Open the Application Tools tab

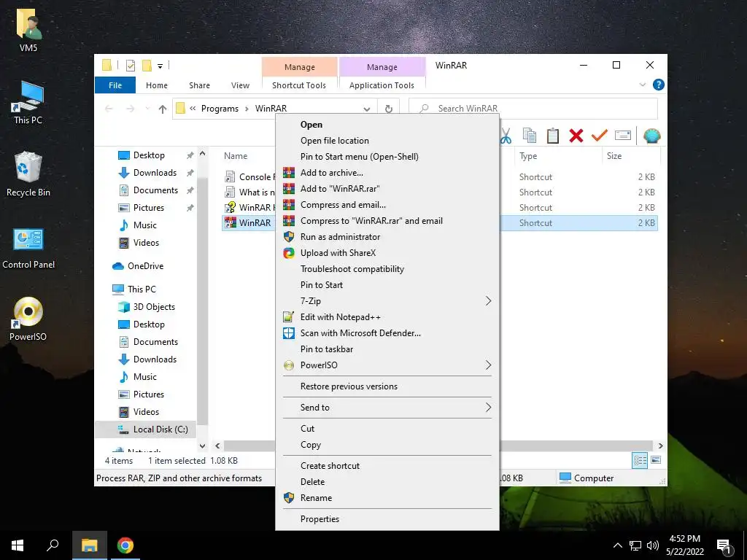[x=382, y=85]
